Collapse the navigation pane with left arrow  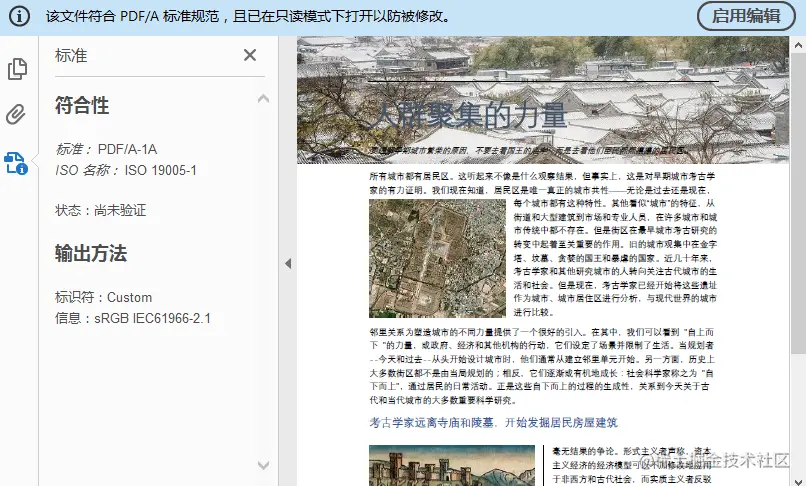tap(288, 263)
